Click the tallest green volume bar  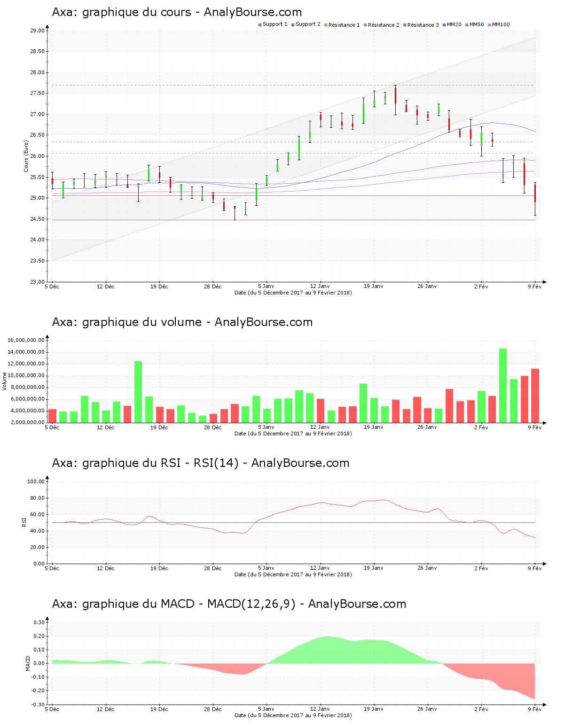(x=502, y=385)
